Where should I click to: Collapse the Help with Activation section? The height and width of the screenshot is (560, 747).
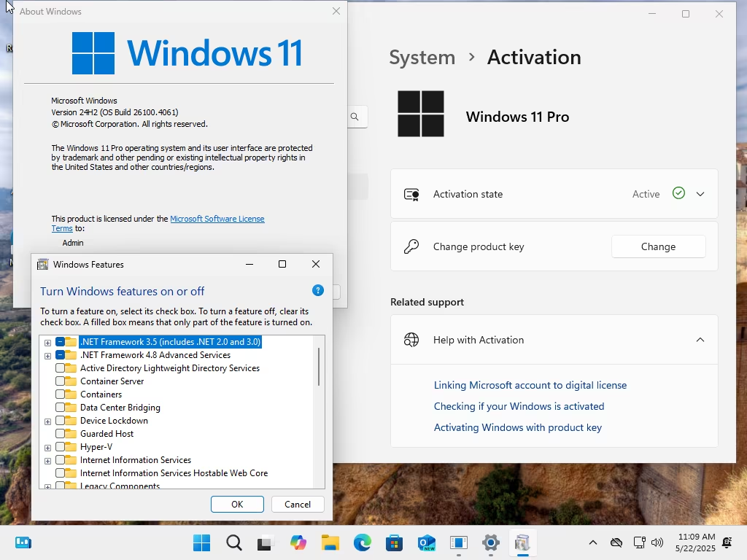(x=700, y=340)
